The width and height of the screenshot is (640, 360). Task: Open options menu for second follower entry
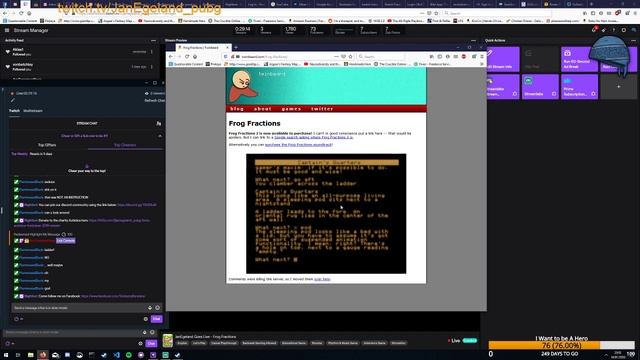pyautogui.click(x=152, y=67)
